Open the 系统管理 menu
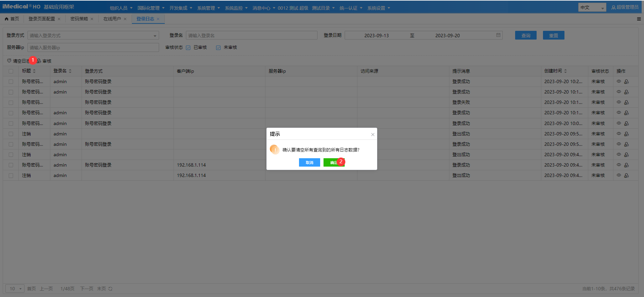Viewport: 644px width, 297px height. point(208,8)
